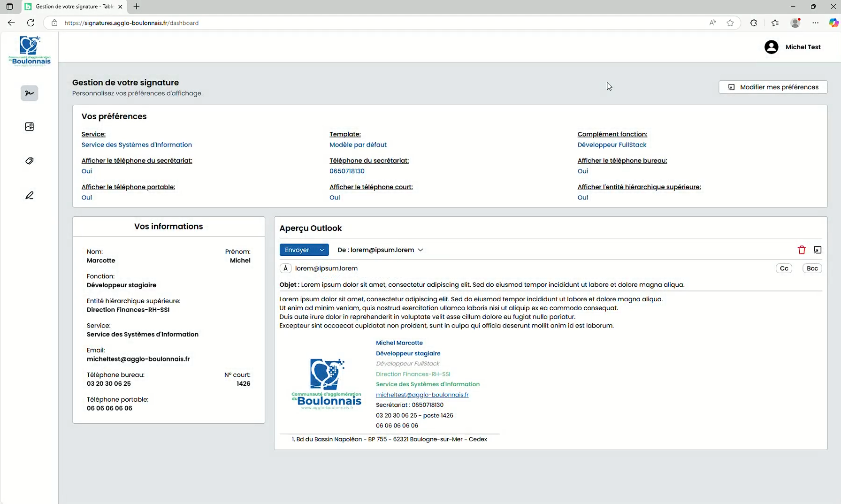
Task: Click the browser address bar URL
Action: click(x=131, y=23)
